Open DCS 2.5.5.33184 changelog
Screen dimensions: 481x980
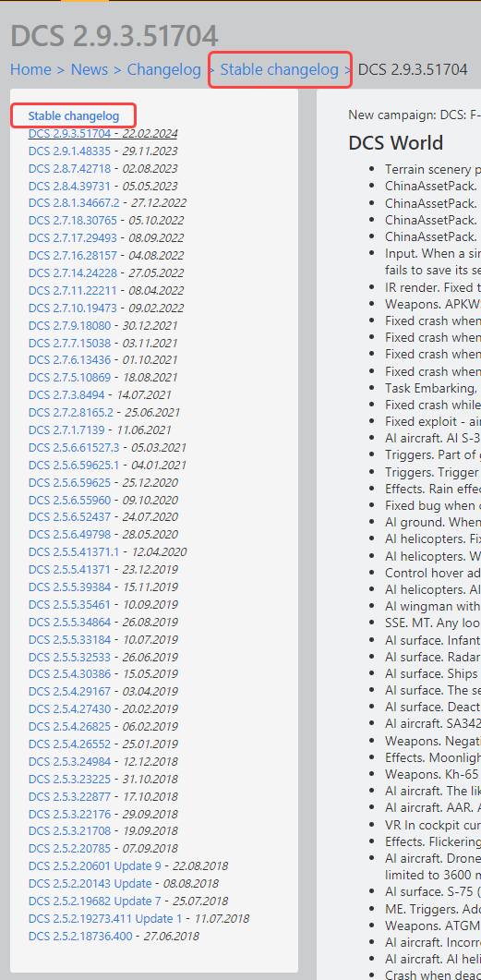point(69,639)
